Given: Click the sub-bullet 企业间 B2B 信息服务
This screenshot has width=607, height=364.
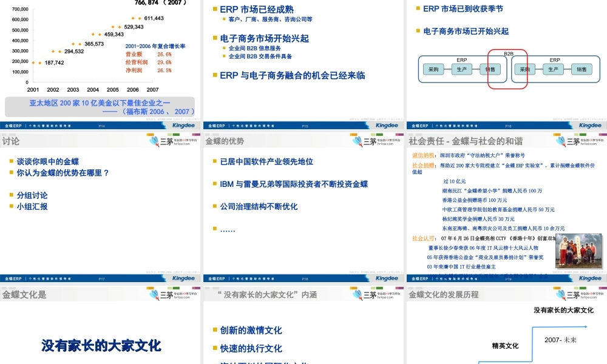Looking at the screenshot, I should coord(255,48).
